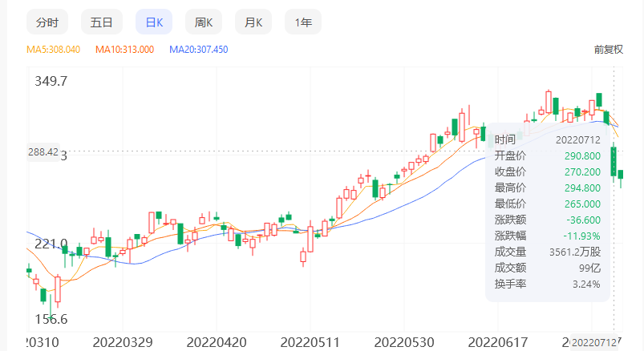Click the 涨跌幅 -11.93% row in tooltip
This screenshot has height=351, width=644.
click(x=547, y=236)
